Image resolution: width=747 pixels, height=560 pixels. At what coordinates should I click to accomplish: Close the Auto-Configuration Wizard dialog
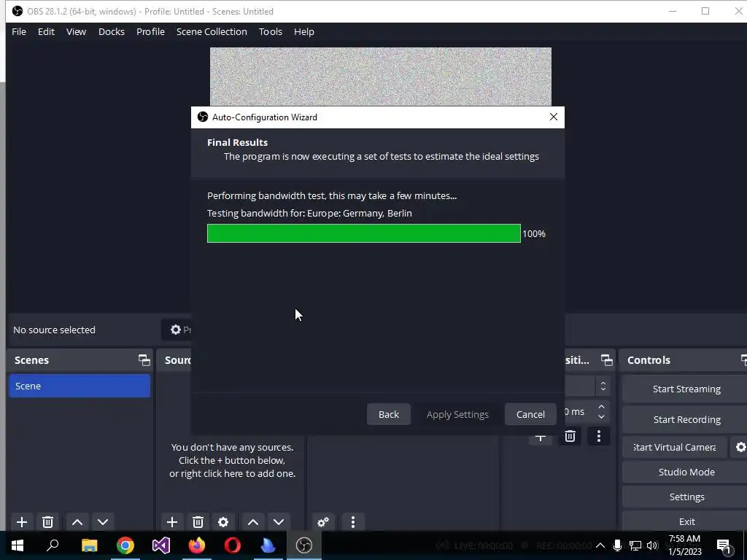[553, 117]
